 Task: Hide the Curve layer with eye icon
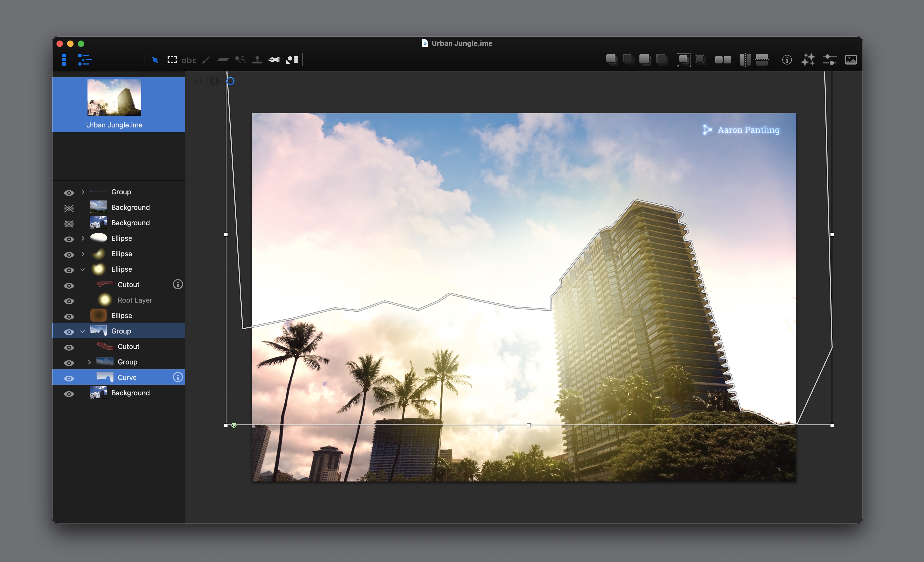point(69,378)
